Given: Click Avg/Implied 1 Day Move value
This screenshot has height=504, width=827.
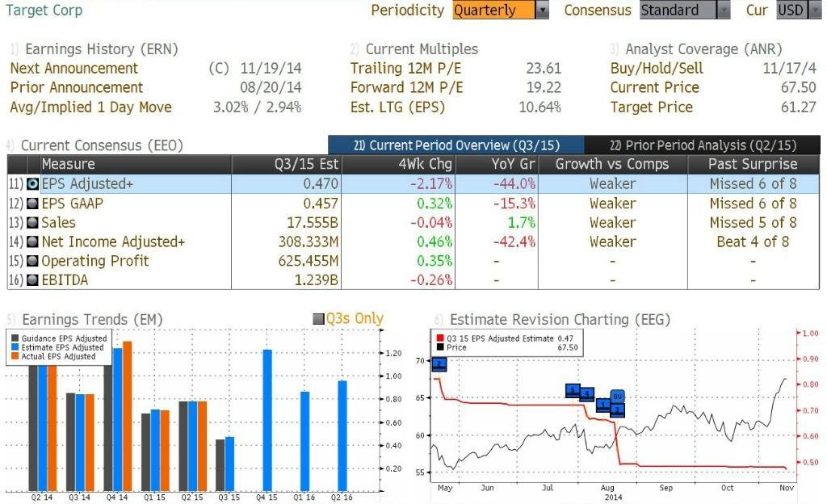Looking at the screenshot, I should (x=258, y=107).
